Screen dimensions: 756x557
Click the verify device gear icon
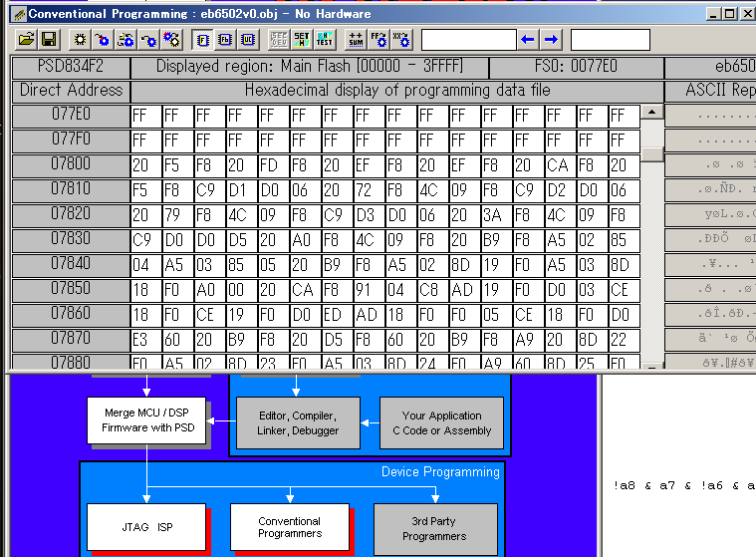[x=126, y=40]
